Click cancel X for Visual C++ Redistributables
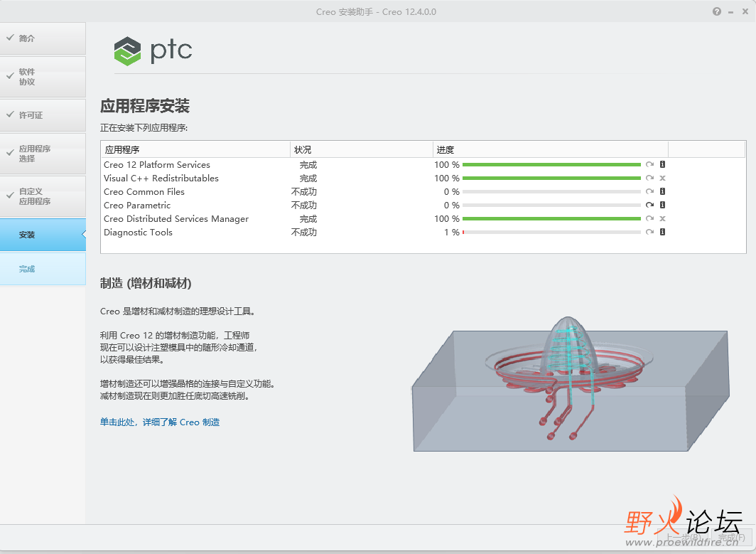Viewport: 756px width, 554px height. (662, 178)
